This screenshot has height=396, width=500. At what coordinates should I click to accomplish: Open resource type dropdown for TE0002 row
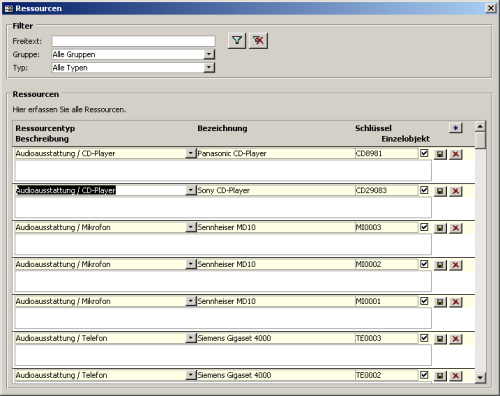pos(190,375)
